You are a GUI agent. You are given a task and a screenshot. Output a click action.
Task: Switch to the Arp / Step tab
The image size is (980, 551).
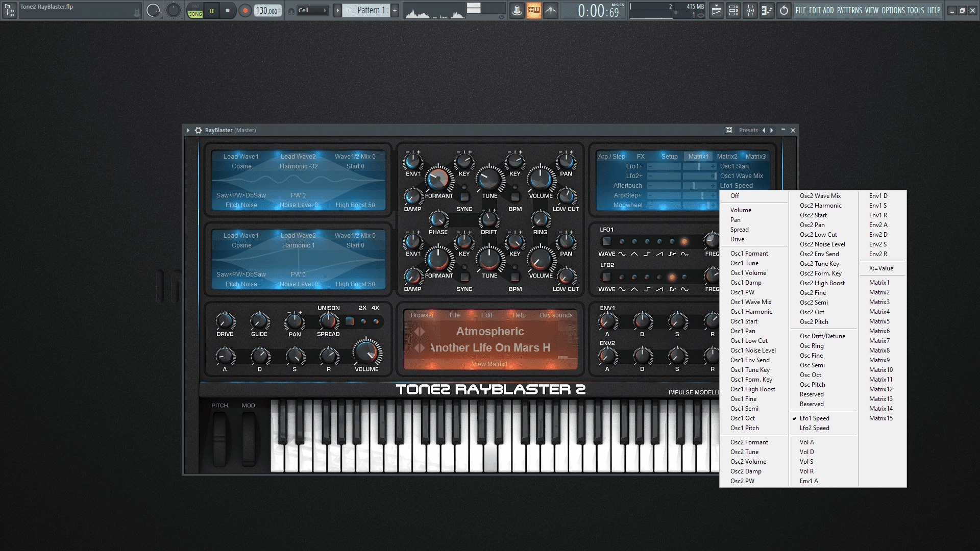(611, 157)
